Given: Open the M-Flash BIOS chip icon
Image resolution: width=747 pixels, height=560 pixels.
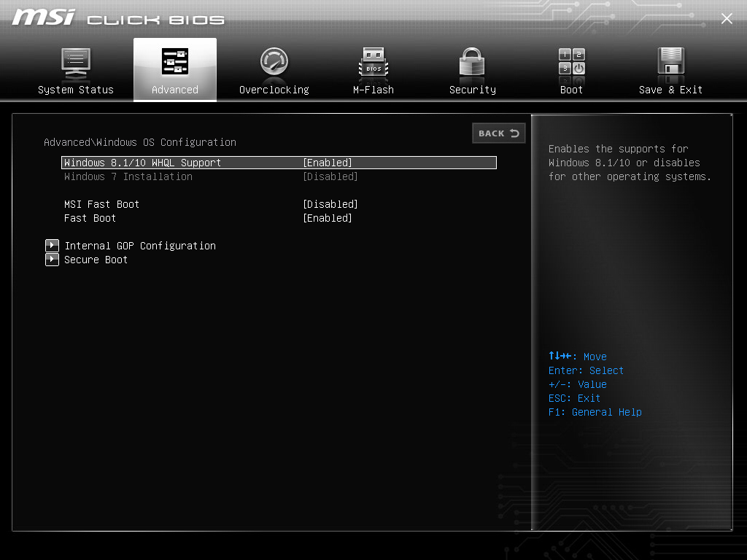Looking at the screenshot, I should 373,63.
